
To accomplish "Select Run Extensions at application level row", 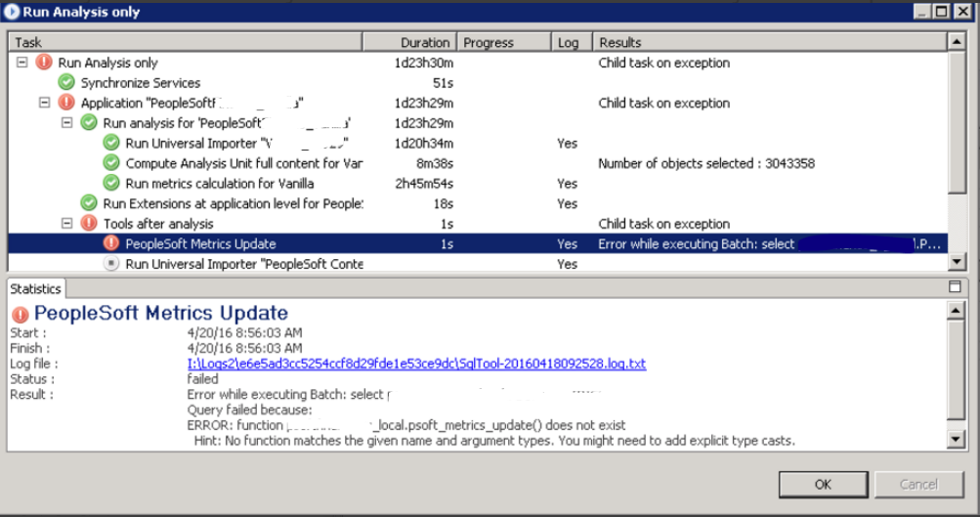I will tap(478, 203).
